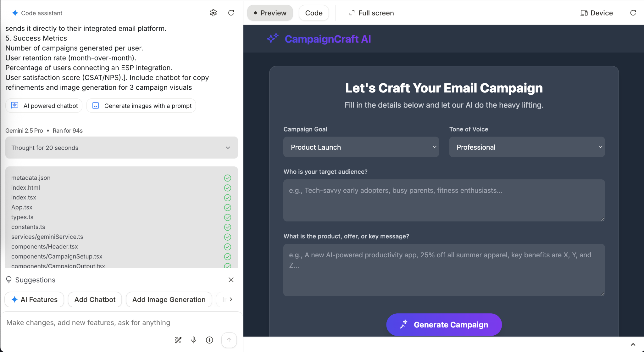
Task: Click the CampaignCraft AI sparkle logo
Action: point(272,38)
